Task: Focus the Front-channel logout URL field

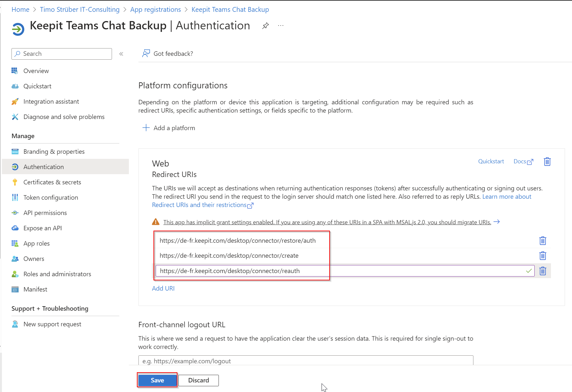Action: click(306, 361)
